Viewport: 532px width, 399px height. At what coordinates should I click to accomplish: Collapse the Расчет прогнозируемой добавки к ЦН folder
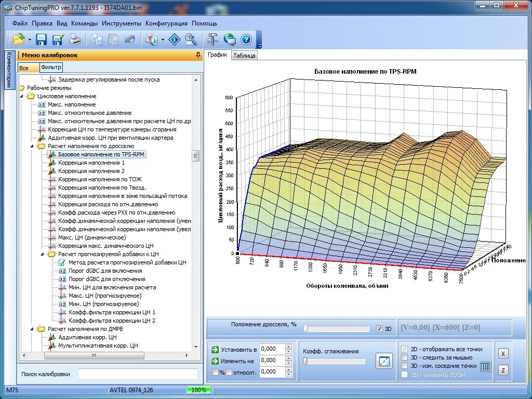point(43,254)
